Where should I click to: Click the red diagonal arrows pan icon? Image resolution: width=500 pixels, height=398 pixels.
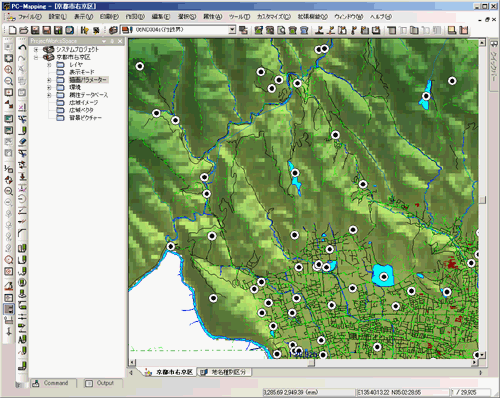click(x=9, y=104)
